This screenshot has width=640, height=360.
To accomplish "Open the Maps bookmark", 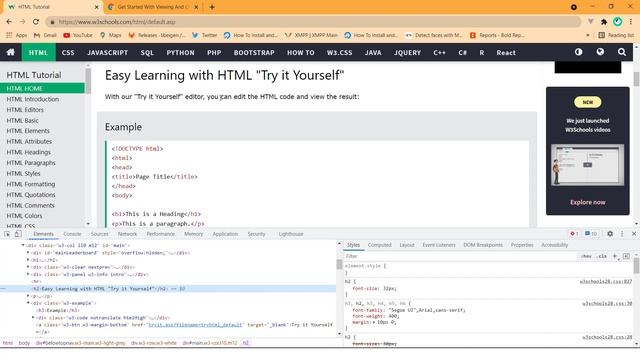I will tap(111, 36).
